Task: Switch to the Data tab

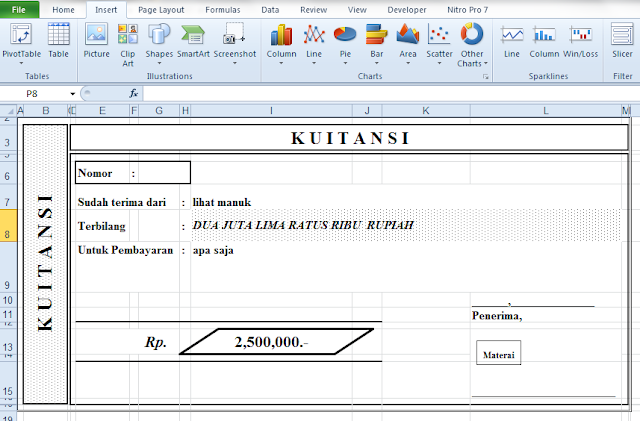Action: click(x=270, y=10)
